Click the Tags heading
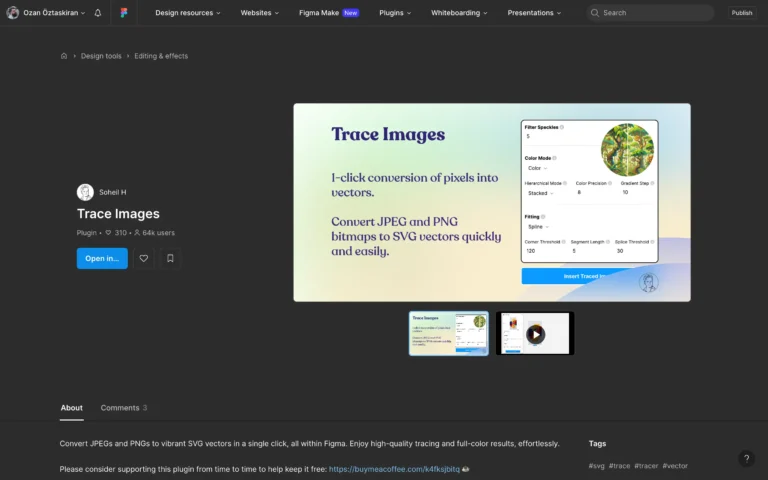Screen dimensions: 768x480 (x=597, y=443)
